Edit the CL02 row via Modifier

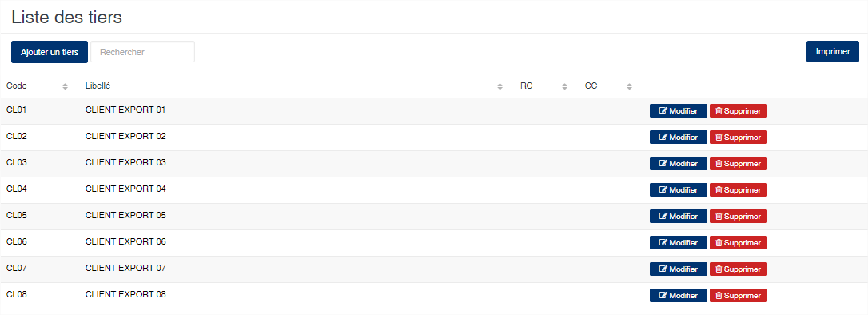pos(678,138)
